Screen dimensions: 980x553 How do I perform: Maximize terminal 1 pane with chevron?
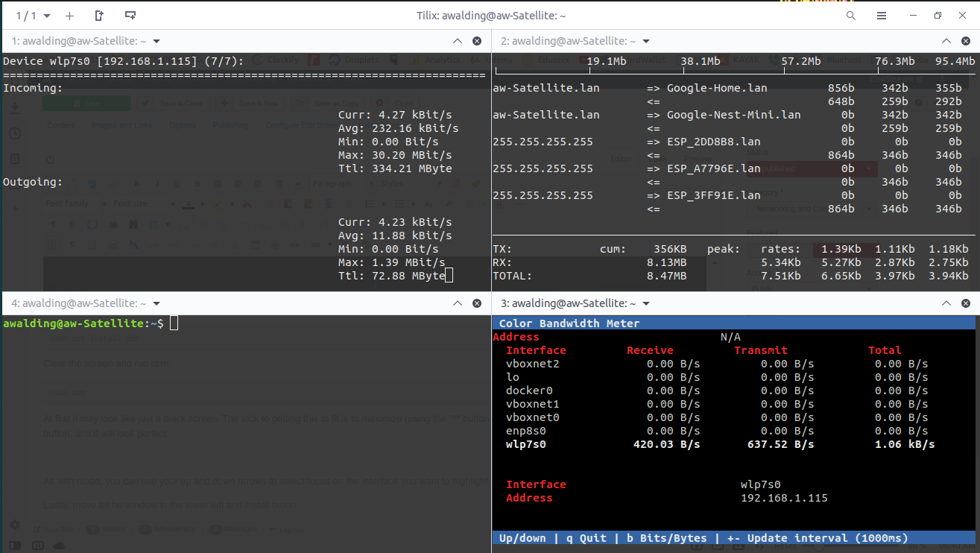pyautogui.click(x=457, y=42)
